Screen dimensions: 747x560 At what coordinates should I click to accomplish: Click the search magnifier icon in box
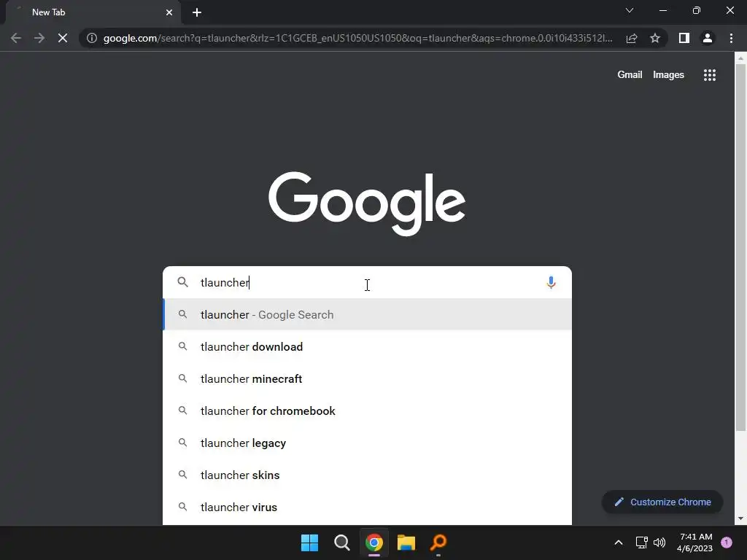click(x=182, y=282)
